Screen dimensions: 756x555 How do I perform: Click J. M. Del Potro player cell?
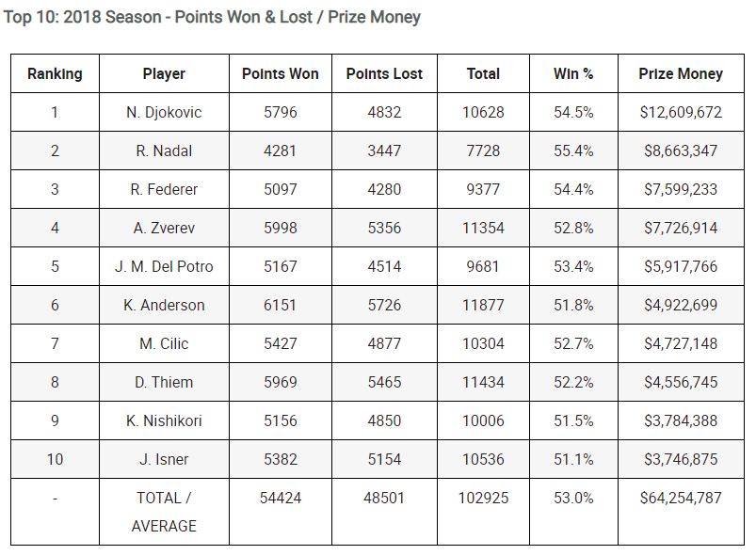click(164, 266)
